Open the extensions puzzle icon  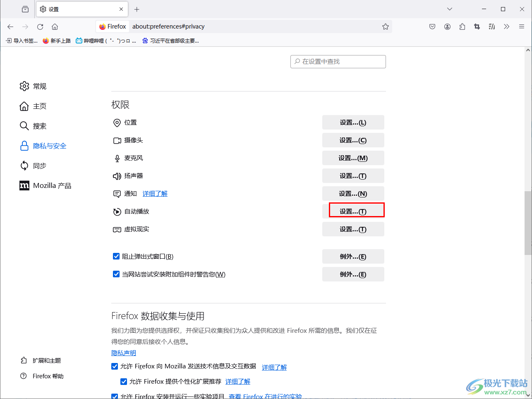(462, 26)
